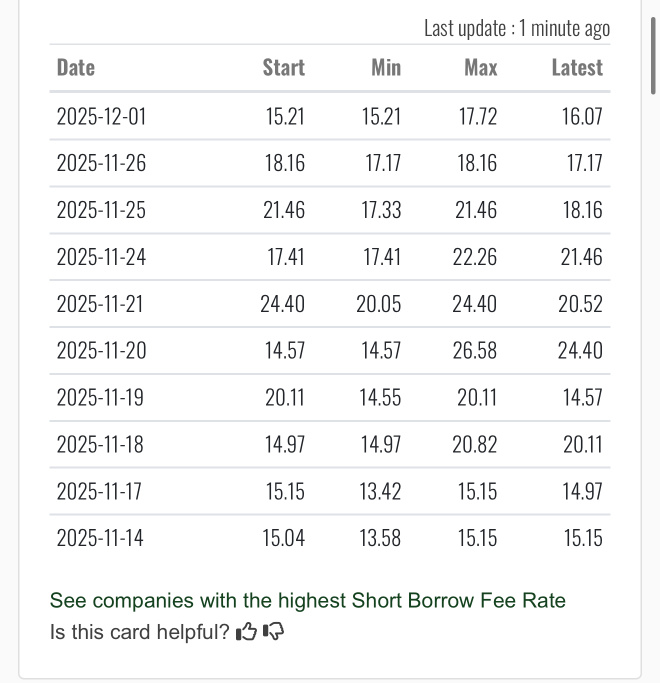Click the vertical scrollbar thumb

[653, 56]
